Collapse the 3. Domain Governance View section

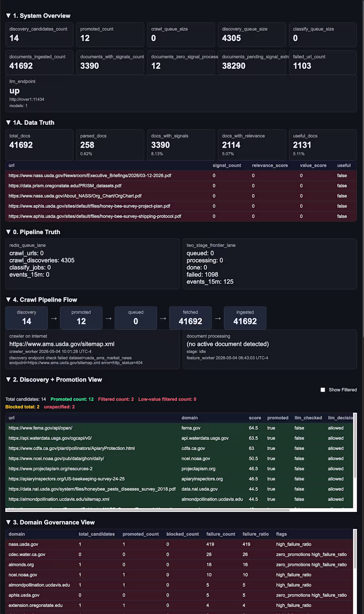click(x=50, y=522)
